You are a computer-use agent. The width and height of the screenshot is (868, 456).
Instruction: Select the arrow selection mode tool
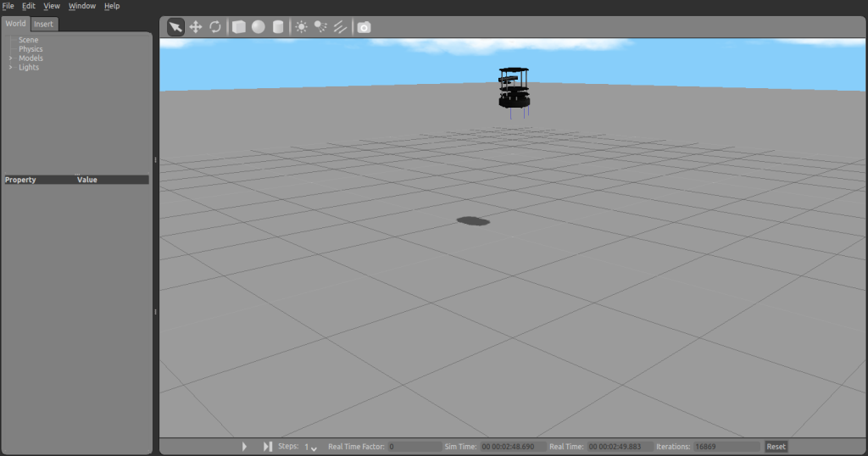click(175, 27)
